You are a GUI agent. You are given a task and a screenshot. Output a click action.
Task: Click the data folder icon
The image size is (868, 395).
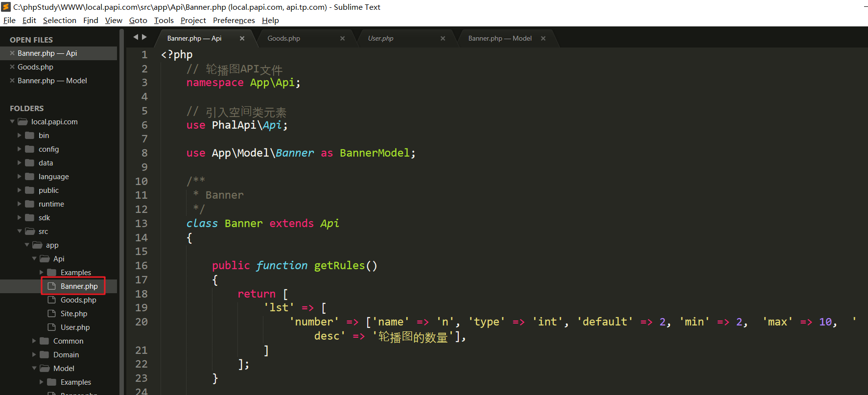coord(30,163)
